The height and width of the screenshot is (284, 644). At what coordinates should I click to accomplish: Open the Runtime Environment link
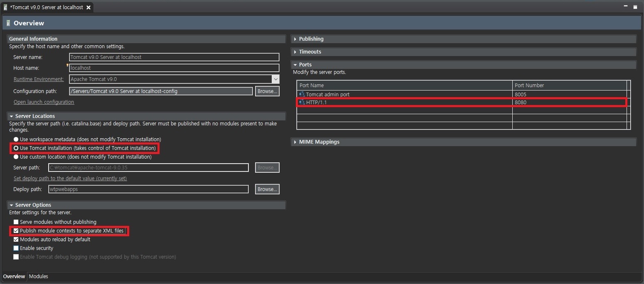tap(39, 79)
